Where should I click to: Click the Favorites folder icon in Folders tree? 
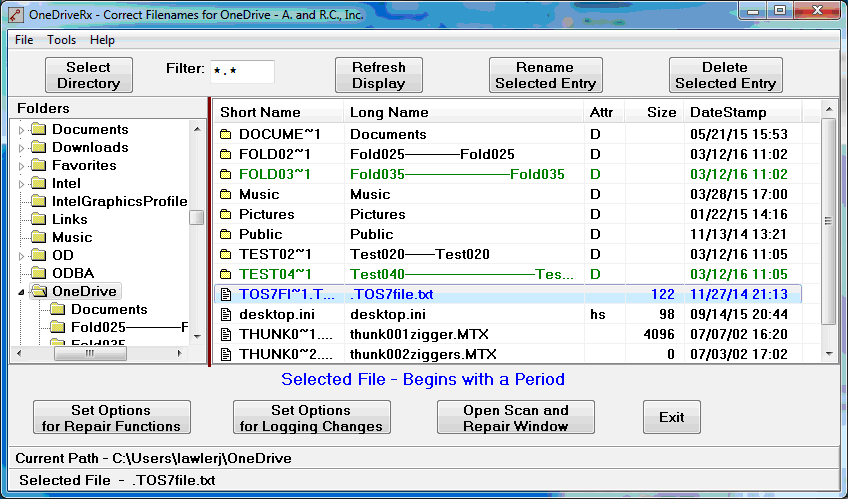tap(38, 165)
